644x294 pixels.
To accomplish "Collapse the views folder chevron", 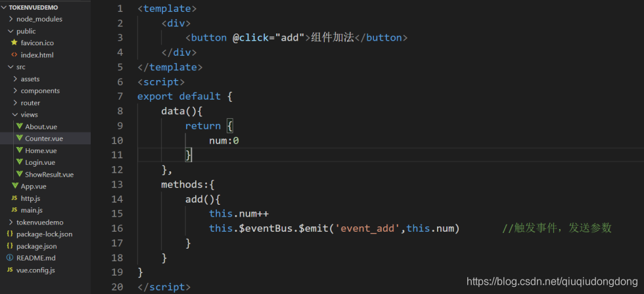I will coord(14,115).
